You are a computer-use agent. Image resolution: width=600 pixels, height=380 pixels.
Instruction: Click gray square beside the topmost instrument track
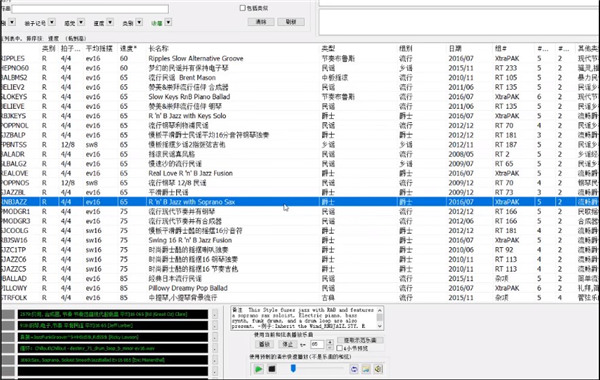click(8, 314)
